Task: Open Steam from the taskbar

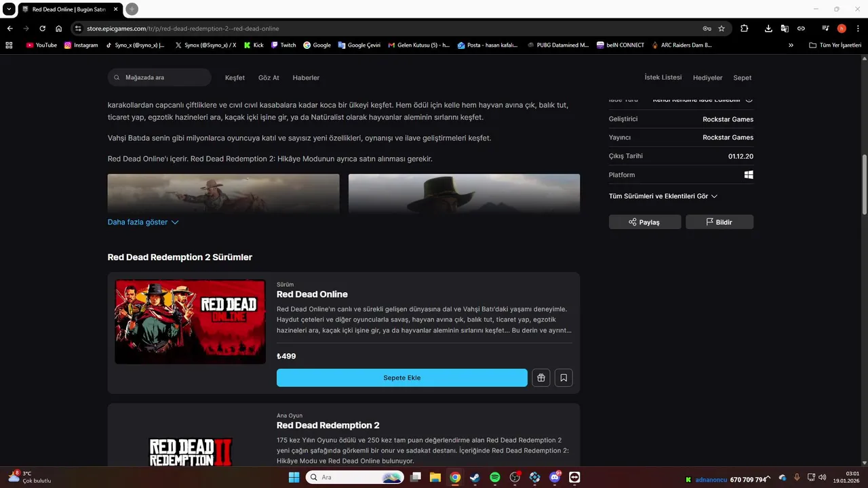Action: [475, 477]
